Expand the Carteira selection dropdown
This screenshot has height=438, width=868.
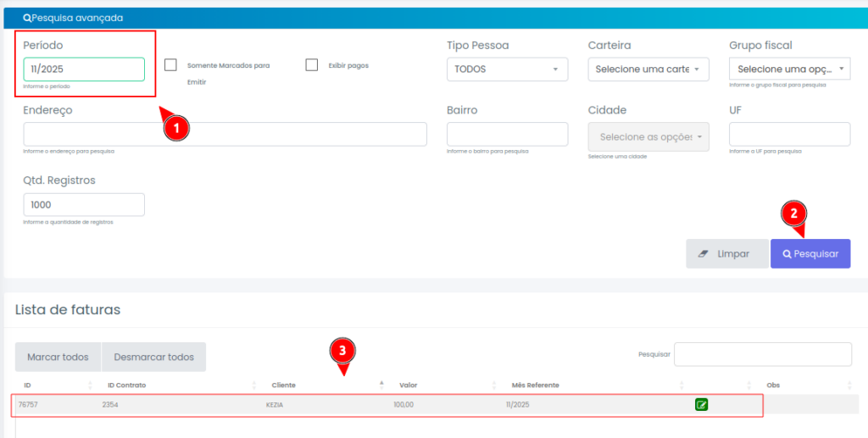648,69
